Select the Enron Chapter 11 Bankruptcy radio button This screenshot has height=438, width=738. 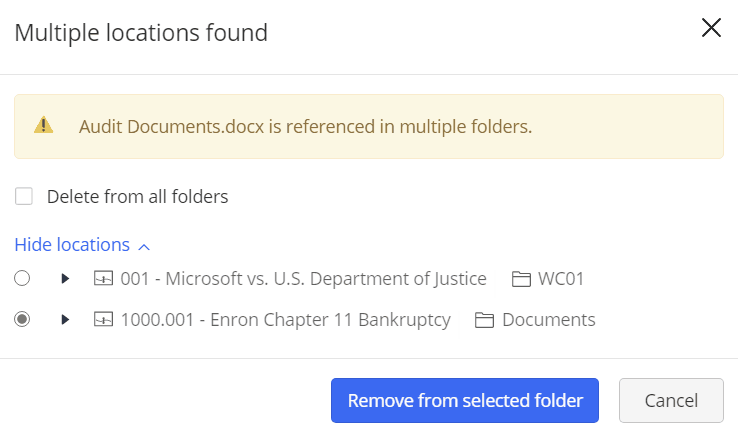[23, 320]
